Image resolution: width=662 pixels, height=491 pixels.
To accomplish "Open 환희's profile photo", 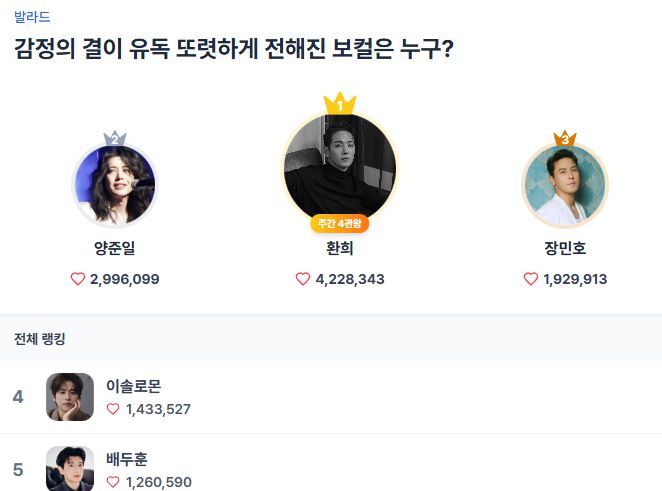I will [x=340, y=165].
